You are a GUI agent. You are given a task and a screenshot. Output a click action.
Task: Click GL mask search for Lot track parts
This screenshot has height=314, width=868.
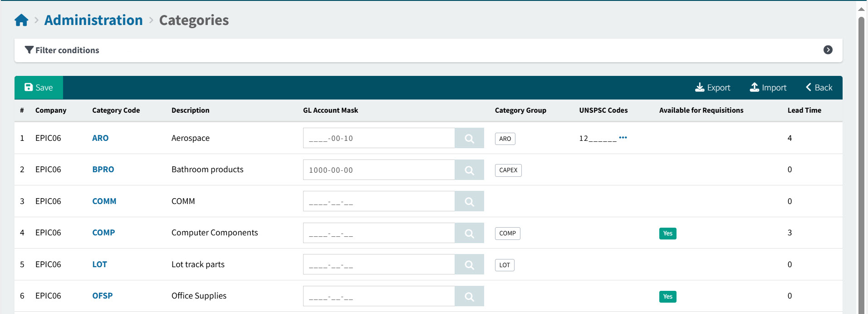(x=469, y=264)
